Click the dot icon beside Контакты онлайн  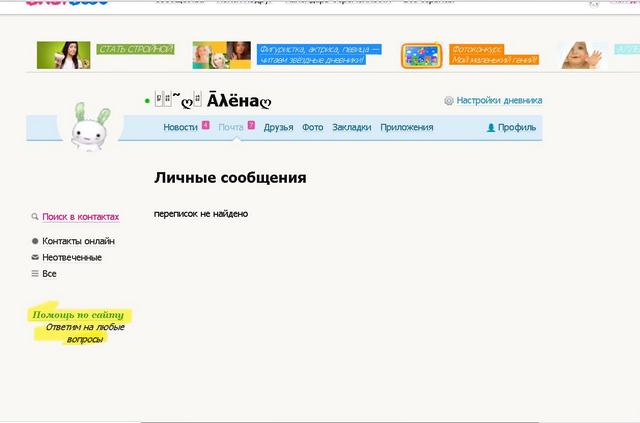click(35, 241)
